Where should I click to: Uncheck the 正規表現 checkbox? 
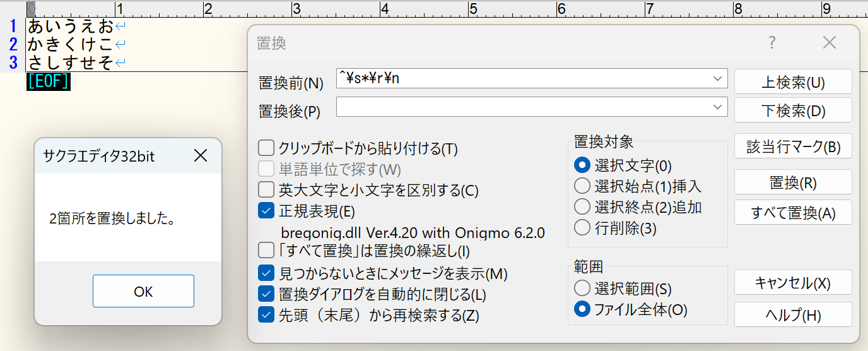(x=266, y=210)
